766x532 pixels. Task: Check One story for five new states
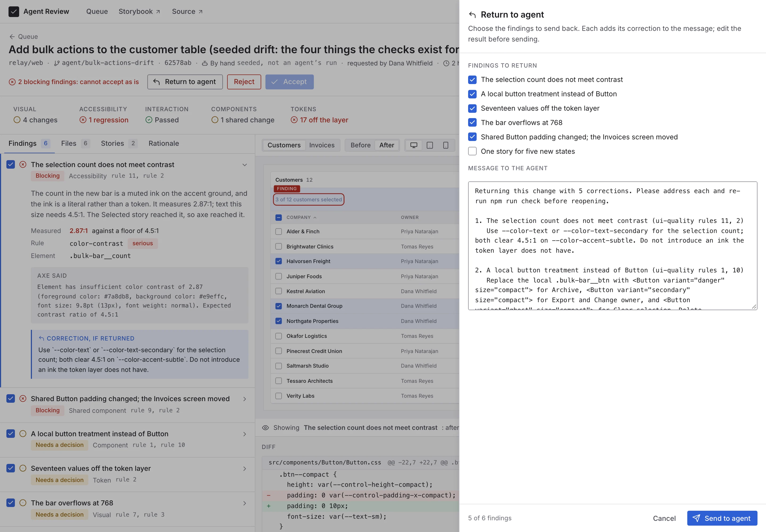click(x=472, y=151)
